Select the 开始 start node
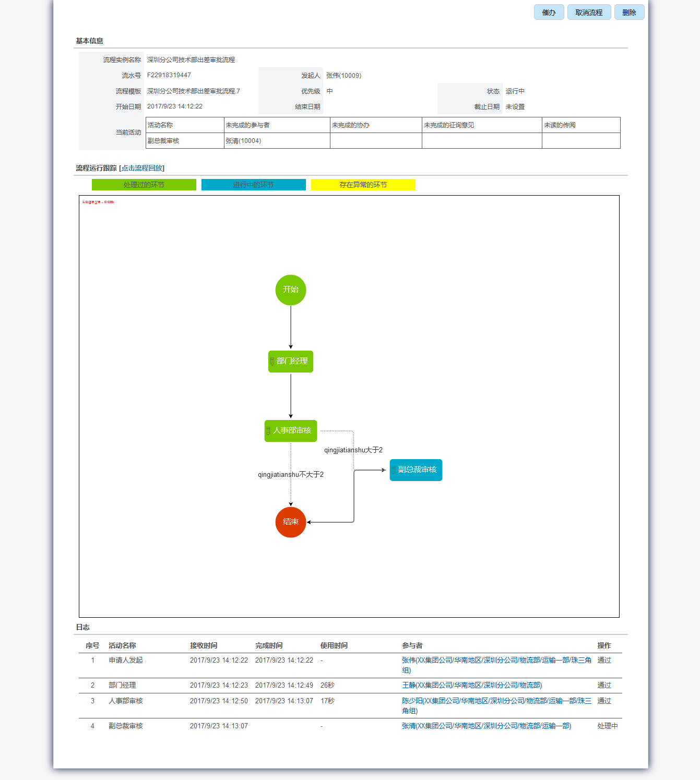The image size is (700, 780). click(291, 290)
